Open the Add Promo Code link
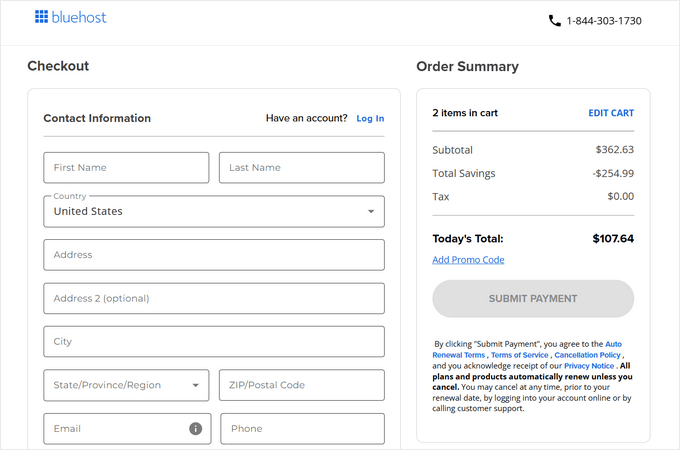The height and width of the screenshot is (450, 680). [x=468, y=260]
